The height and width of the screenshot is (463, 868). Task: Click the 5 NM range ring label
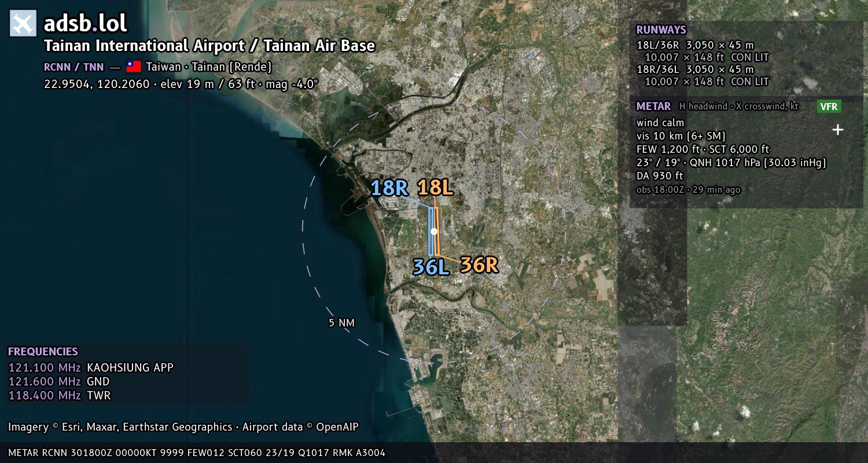tap(341, 323)
